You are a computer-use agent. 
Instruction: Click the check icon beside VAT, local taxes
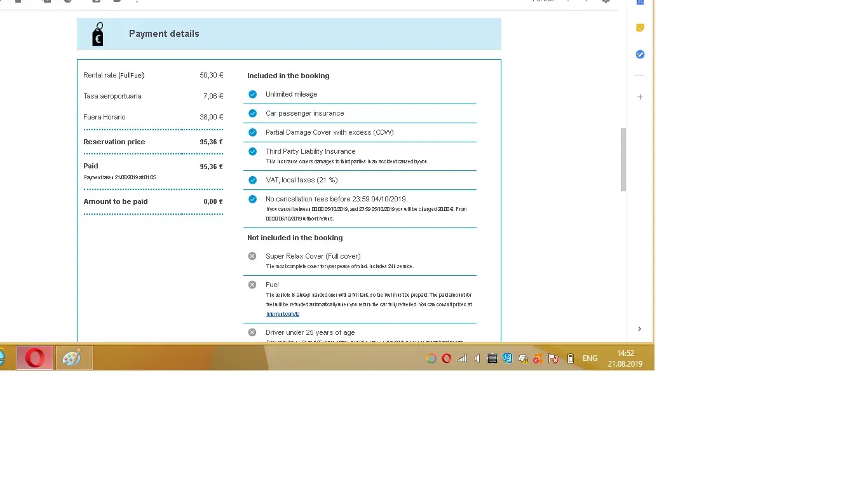point(252,180)
